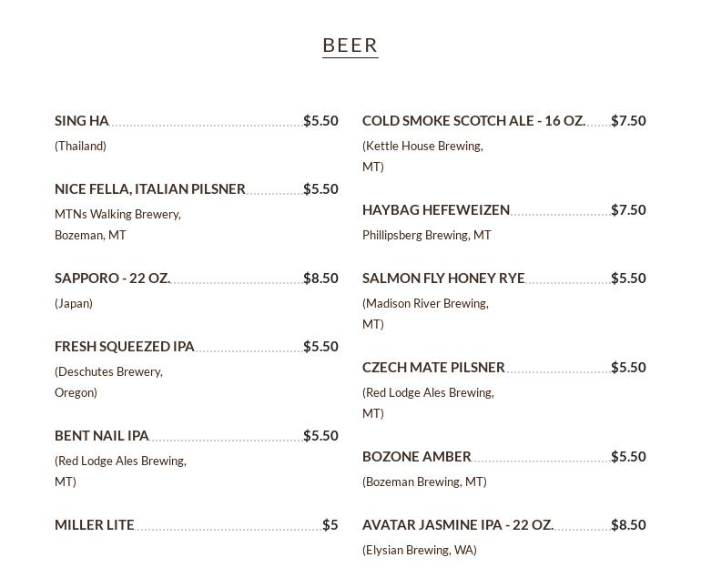Click Sapporo's $8.50 price
This screenshot has width=701, height=588.
point(320,279)
